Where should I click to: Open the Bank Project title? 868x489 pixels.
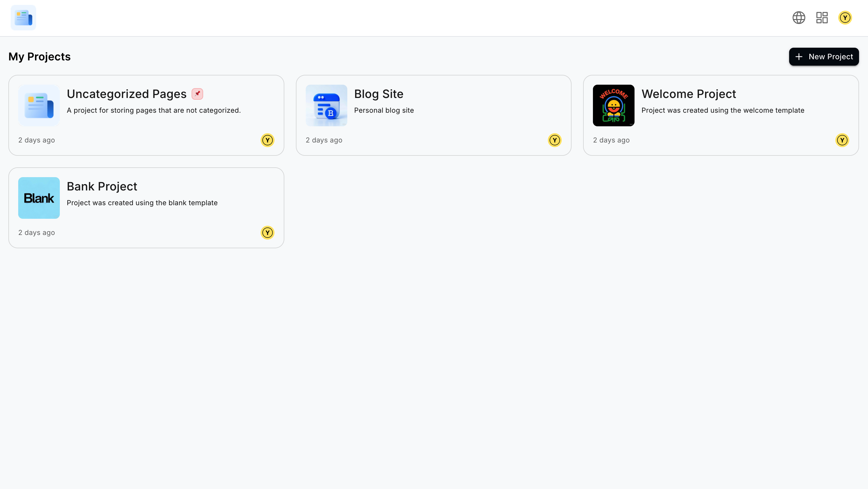pyautogui.click(x=102, y=186)
